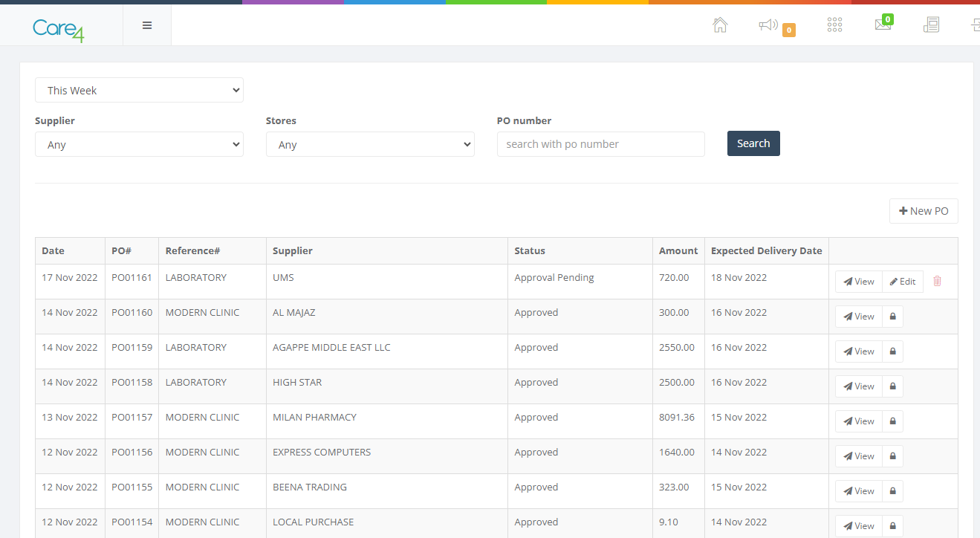Click the Search button
Screen dimensions: 980x538
tap(753, 143)
